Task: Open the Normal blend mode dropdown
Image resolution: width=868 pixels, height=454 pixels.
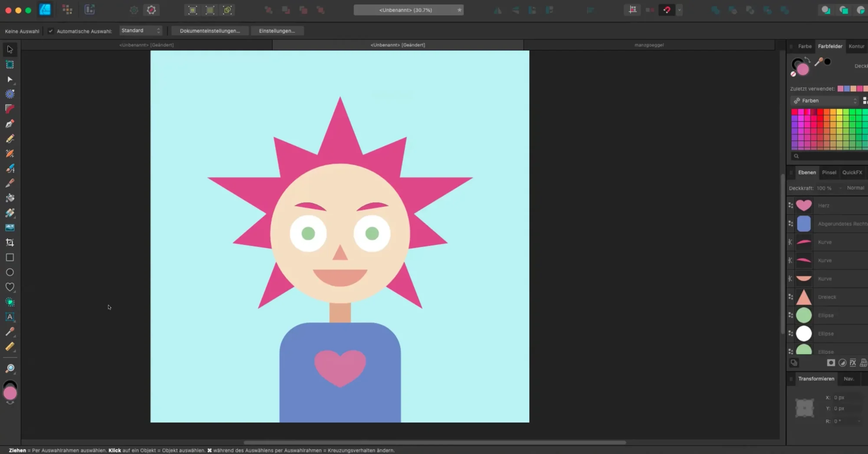Action: [x=855, y=188]
